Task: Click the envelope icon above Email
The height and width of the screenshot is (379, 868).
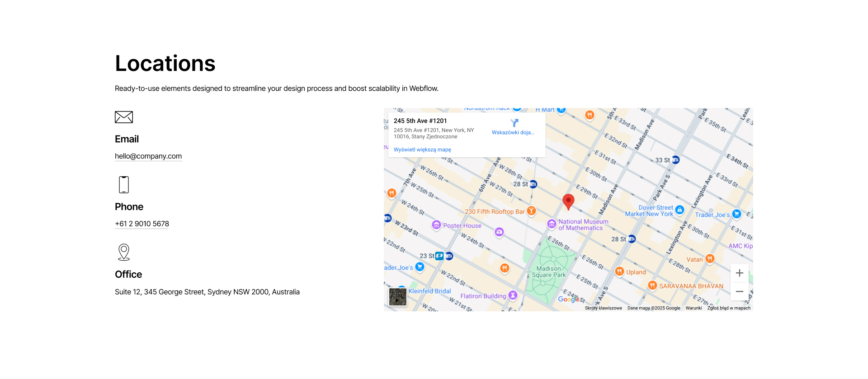Action: 124,117
